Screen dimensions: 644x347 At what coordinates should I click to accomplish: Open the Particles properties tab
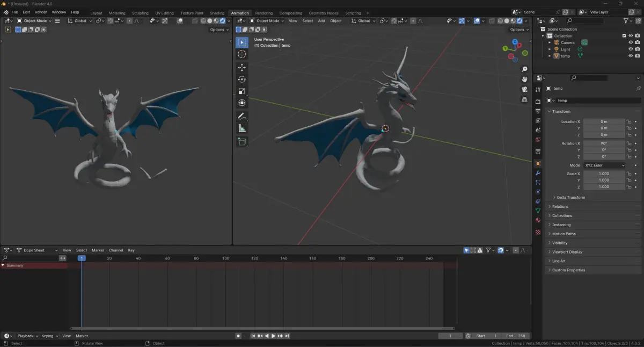click(x=538, y=183)
